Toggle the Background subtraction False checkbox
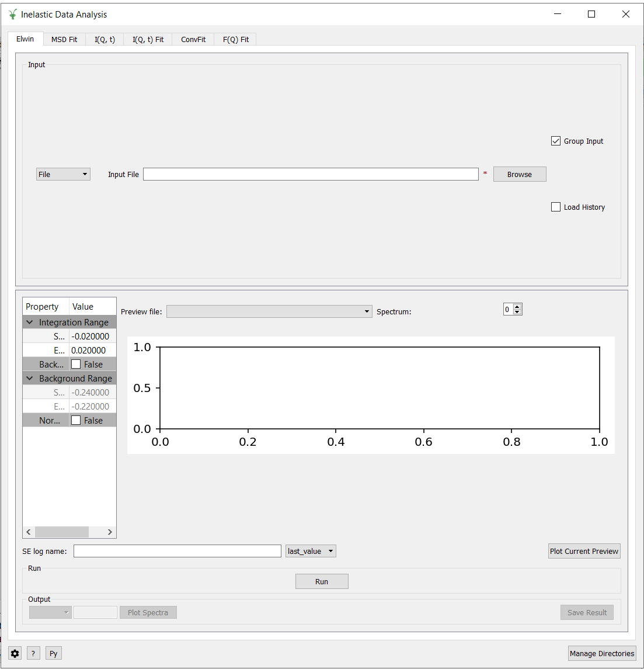Screen dimensions: 644x669 coord(76,364)
